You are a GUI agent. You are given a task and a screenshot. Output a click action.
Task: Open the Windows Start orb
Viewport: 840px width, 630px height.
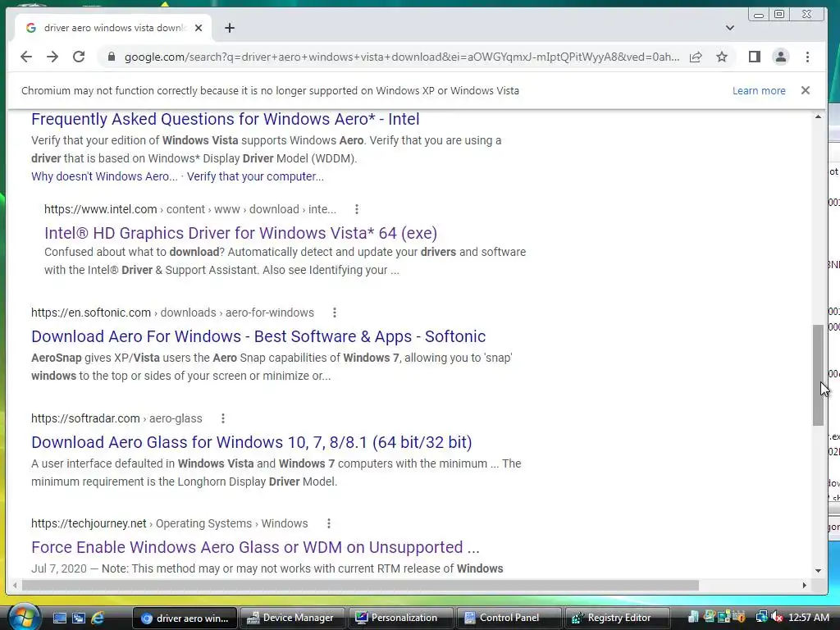pyautogui.click(x=24, y=617)
